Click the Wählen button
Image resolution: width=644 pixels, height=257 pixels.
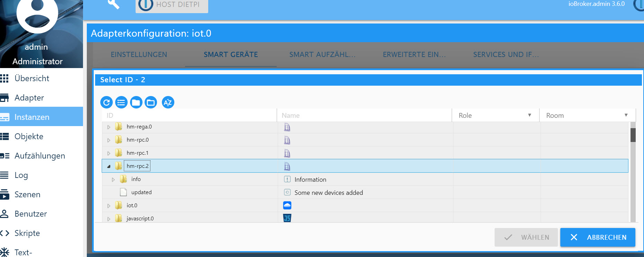click(x=526, y=237)
